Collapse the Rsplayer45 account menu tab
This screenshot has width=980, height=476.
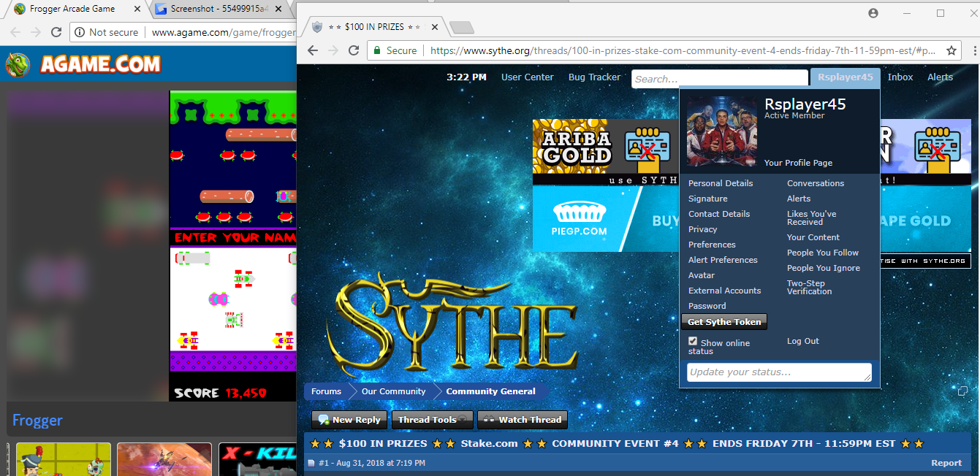point(846,77)
